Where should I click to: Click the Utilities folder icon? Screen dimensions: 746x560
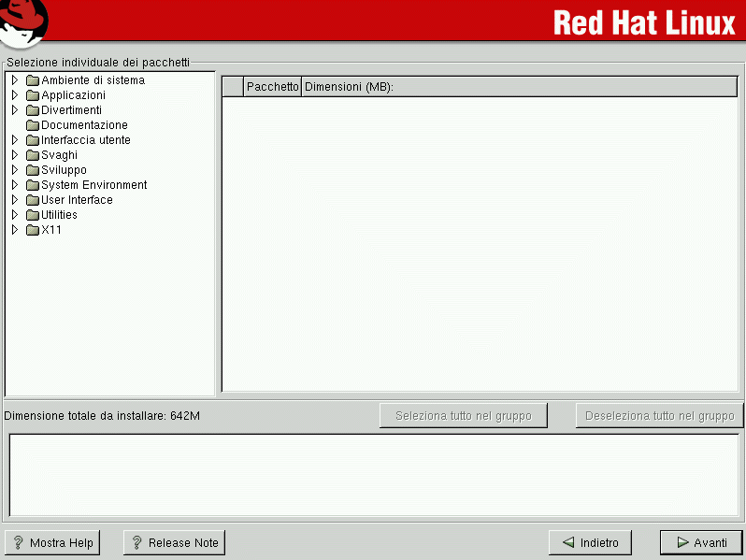click(33, 215)
